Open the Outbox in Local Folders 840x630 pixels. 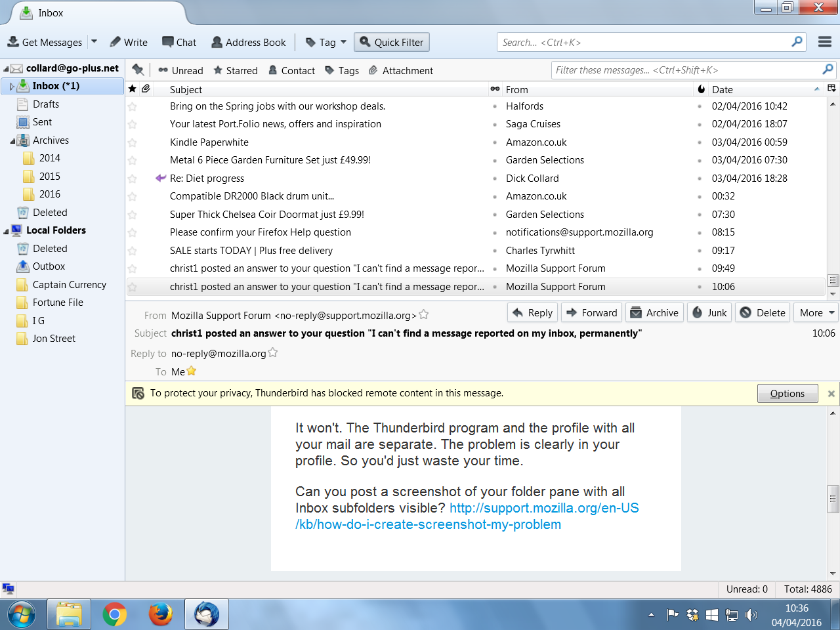tap(49, 266)
